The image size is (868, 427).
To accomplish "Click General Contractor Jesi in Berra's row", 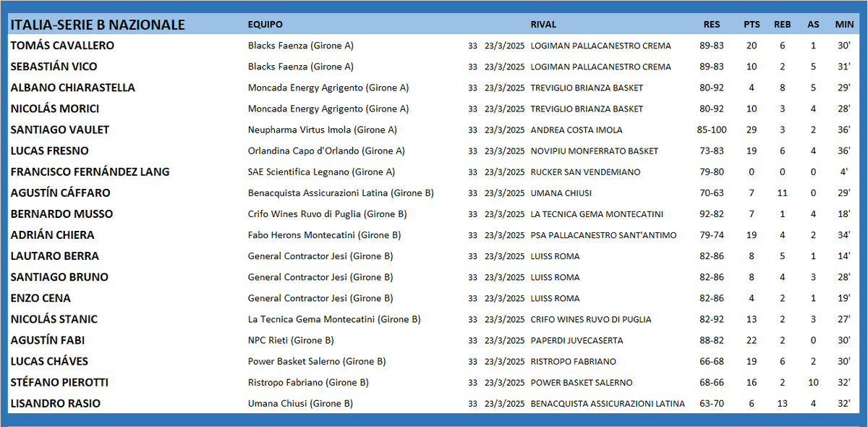I will click(x=320, y=255).
